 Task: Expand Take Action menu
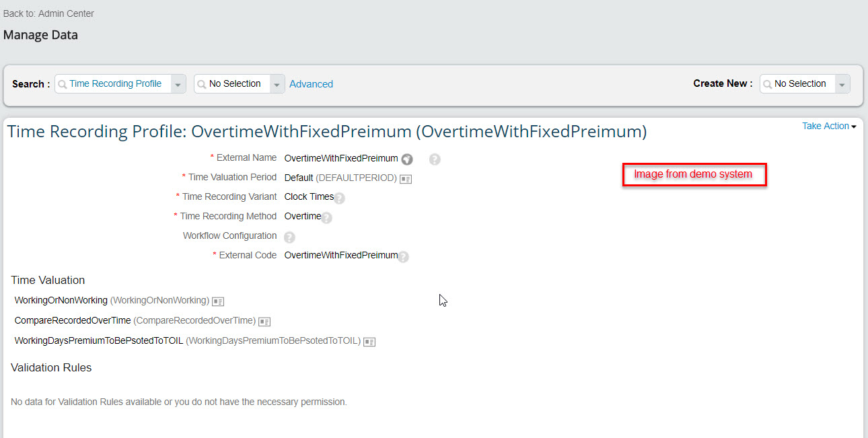tap(829, 126)
